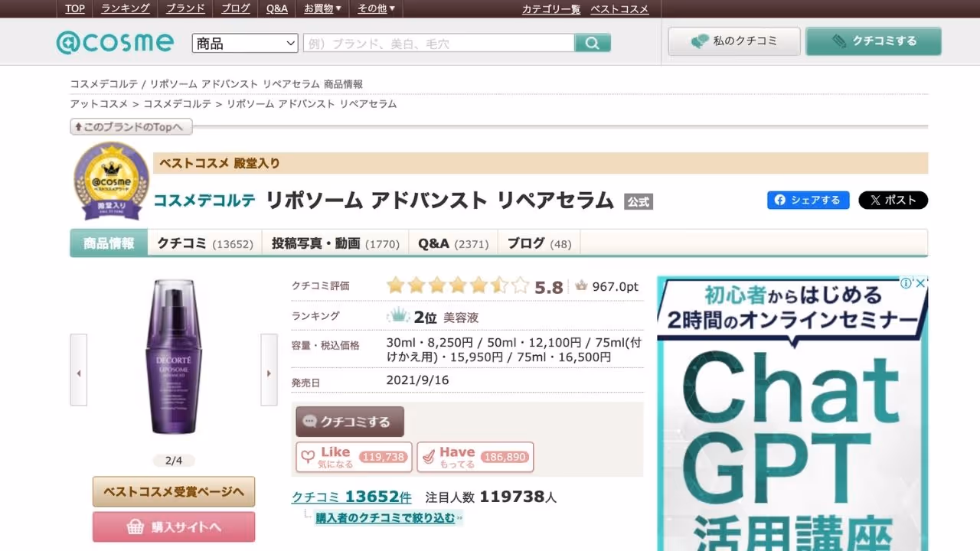
Task: Open the TOP menu item
Action: point(75,8)
